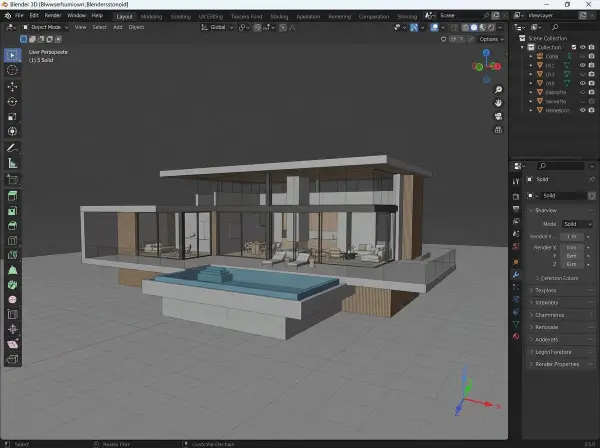Select the Transform tool

(x=12, y=132)
